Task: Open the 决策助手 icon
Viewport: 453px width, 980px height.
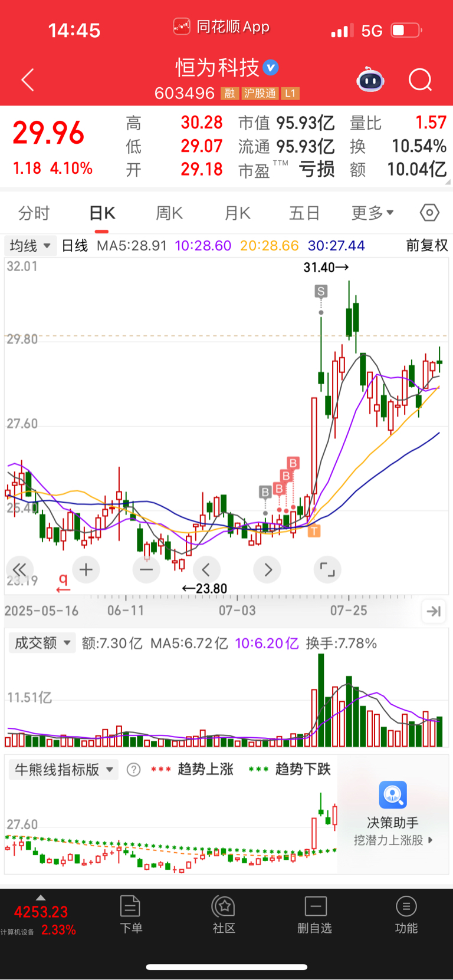Action: [x=393, y=795]
